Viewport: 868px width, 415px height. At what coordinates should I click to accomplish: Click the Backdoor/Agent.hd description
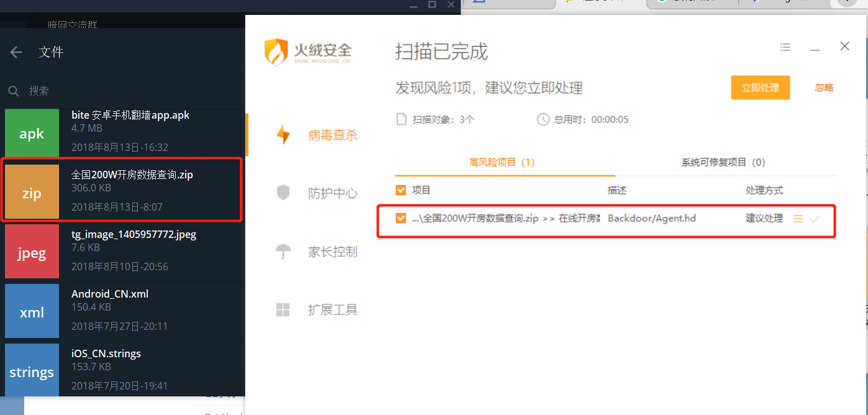click(x=652, y=219)
